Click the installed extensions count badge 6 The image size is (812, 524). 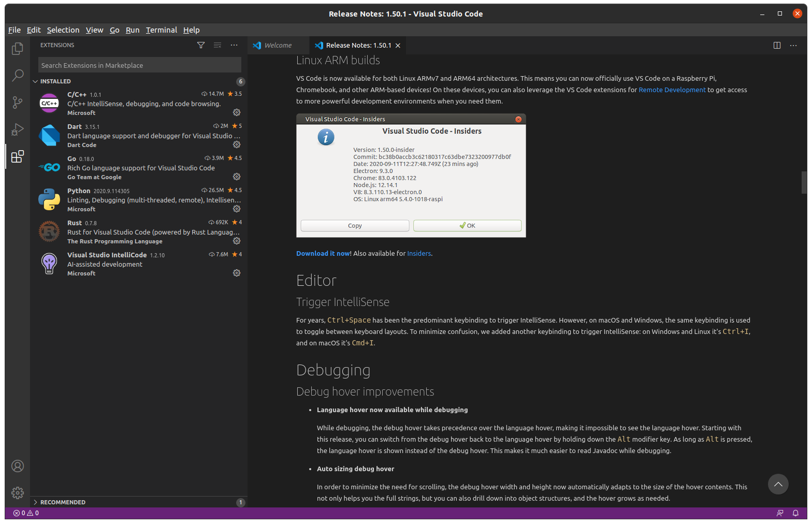coord(240,81)
